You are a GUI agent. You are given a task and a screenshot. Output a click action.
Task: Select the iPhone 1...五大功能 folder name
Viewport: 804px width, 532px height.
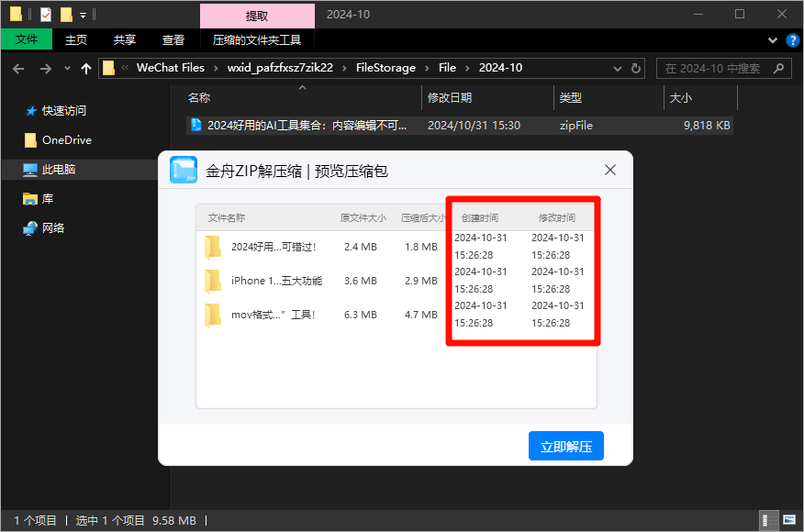coord(277,281)
